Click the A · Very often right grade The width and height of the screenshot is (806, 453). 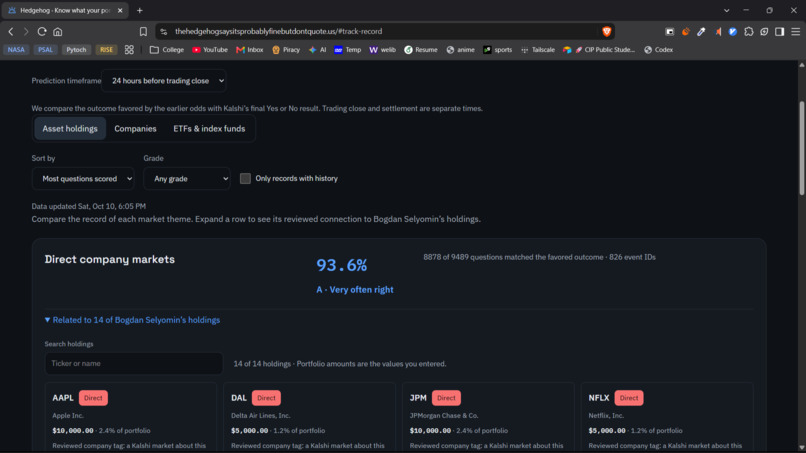click(x=355, y=290)
